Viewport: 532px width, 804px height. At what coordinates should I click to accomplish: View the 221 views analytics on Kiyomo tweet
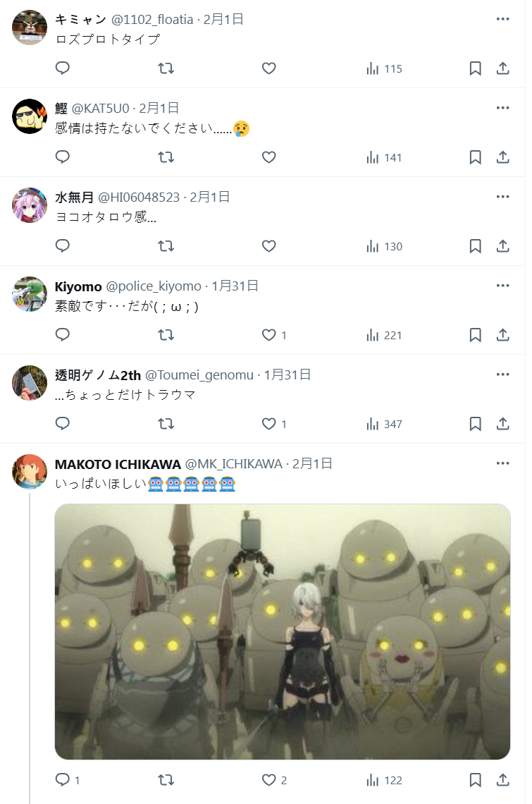[x=384, y=335]
